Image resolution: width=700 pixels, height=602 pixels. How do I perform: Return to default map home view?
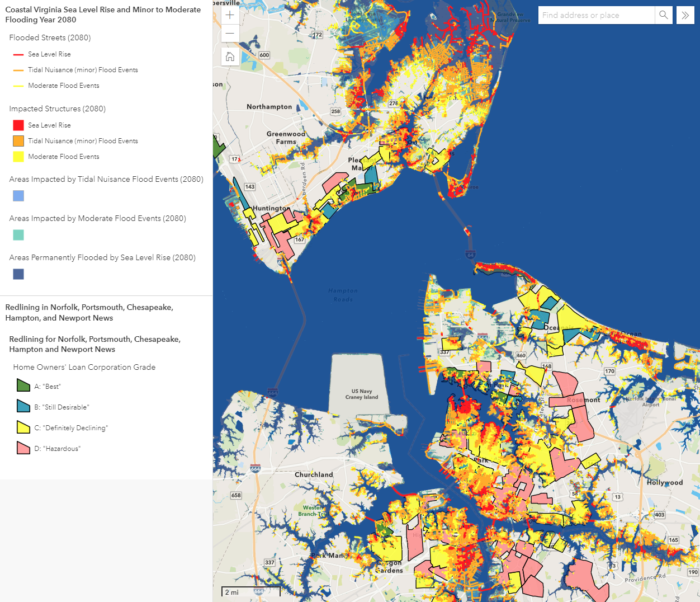click(x=230, y=57)
